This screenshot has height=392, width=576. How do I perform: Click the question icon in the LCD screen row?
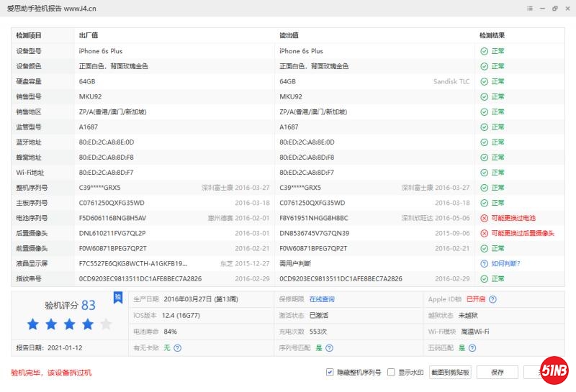coord(484,263)
